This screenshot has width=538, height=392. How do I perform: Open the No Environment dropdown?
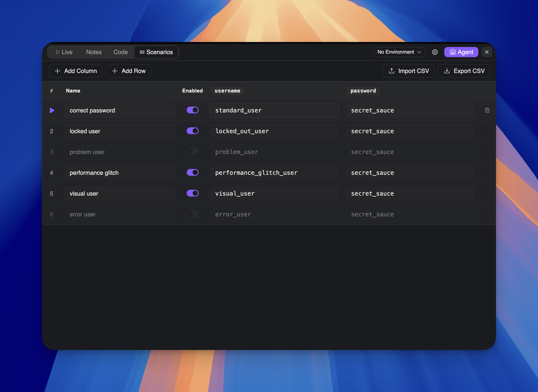[399, 52]
